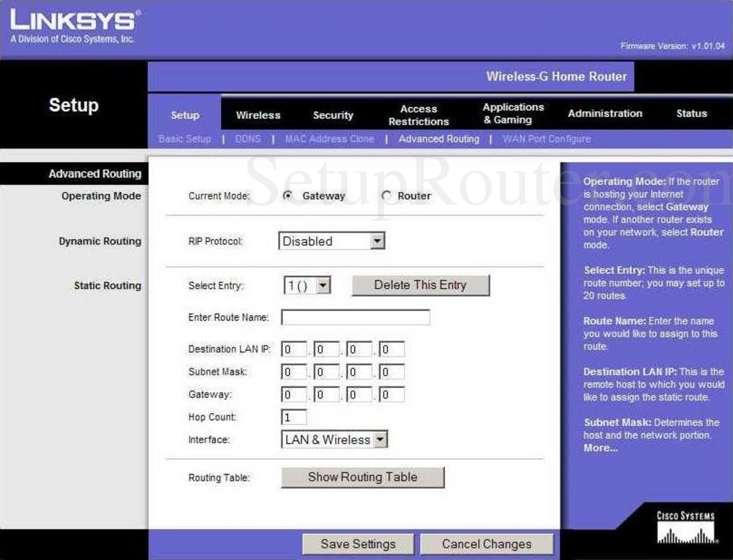Click first octet of Gateway address

(x=294, y=395)
